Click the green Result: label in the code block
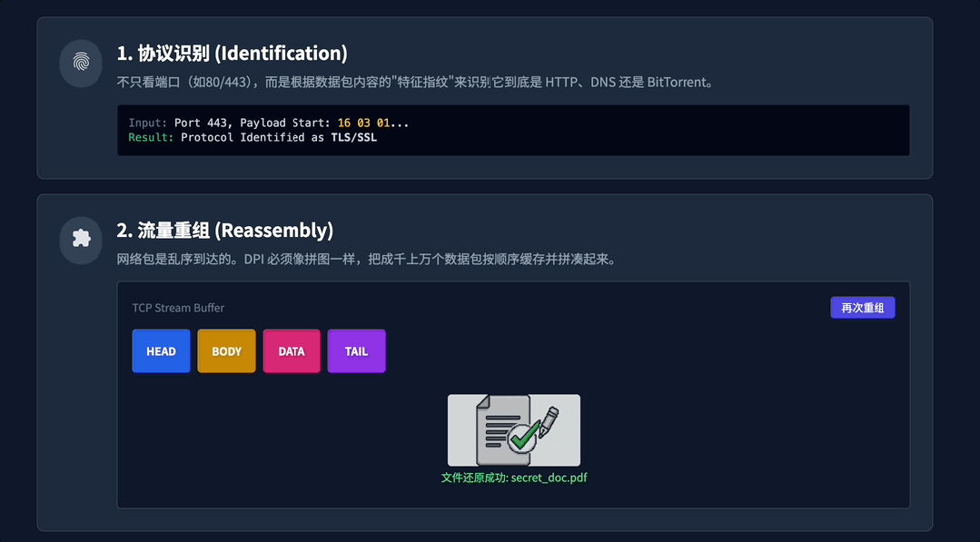The image size is (980, 542). pos(151,138)
